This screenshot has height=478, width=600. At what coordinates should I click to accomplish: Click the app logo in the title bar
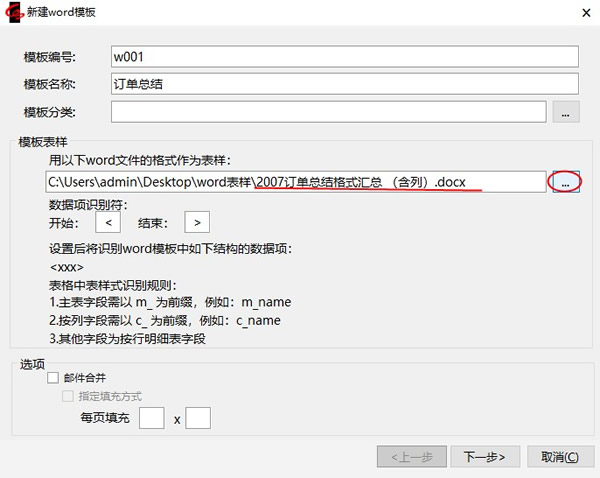point(13,10)
